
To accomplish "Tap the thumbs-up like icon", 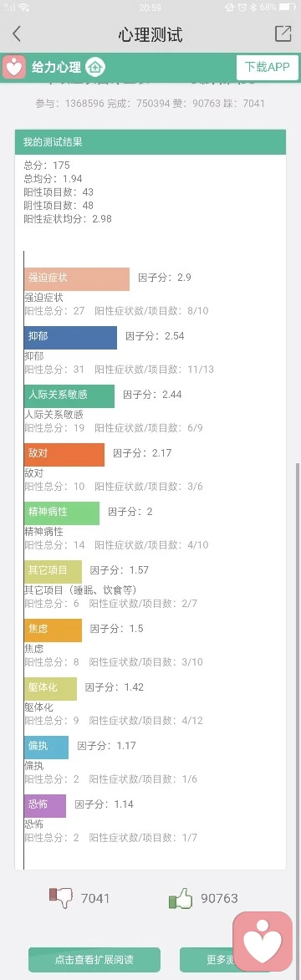I will (x=181, y=900).
